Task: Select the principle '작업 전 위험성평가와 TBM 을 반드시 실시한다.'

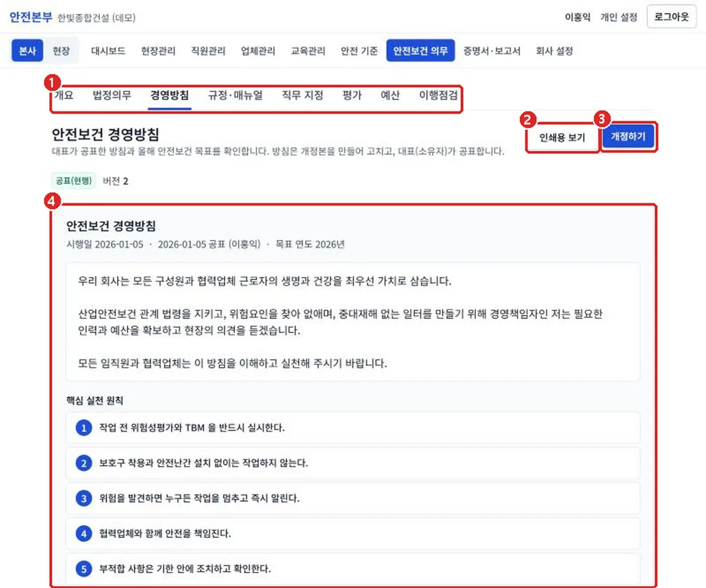Action: pos(353,428)
